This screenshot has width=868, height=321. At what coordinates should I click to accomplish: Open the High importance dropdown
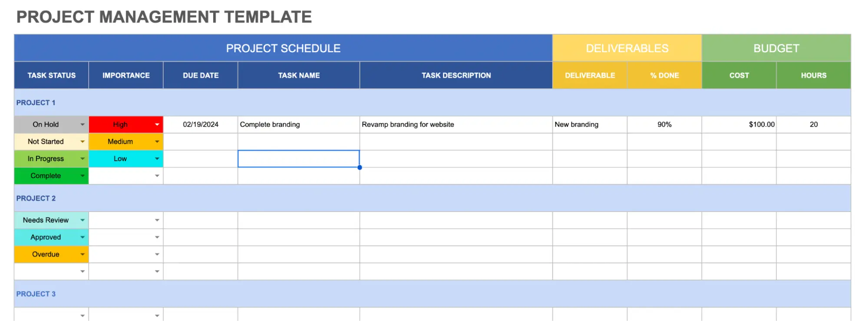157,124
